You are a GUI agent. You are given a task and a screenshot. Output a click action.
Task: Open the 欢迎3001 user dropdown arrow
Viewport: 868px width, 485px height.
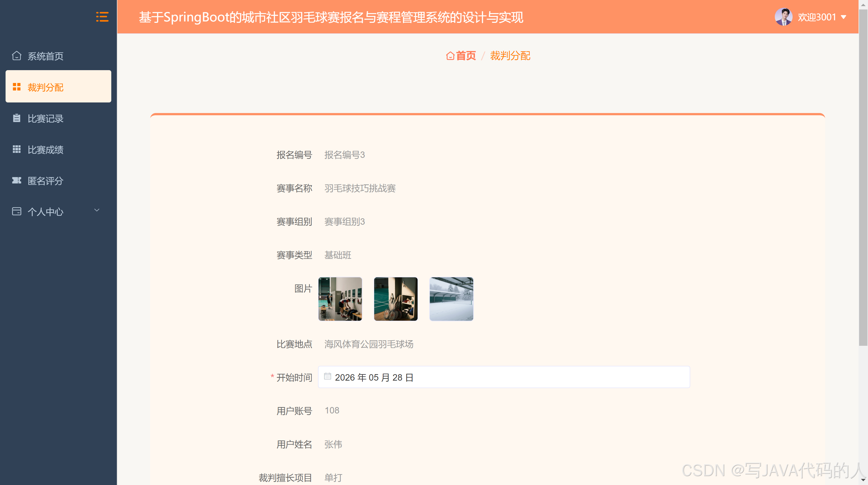844,17
